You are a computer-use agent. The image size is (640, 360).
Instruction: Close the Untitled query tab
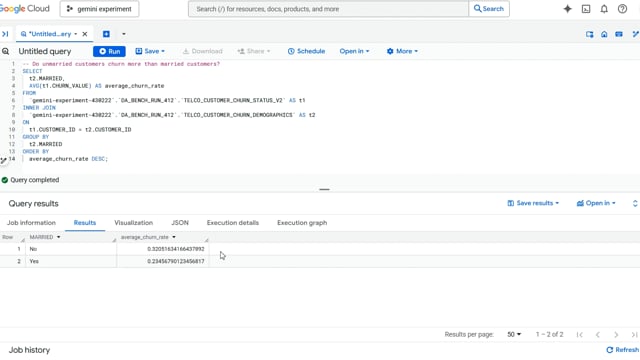[x=84, y=34]
